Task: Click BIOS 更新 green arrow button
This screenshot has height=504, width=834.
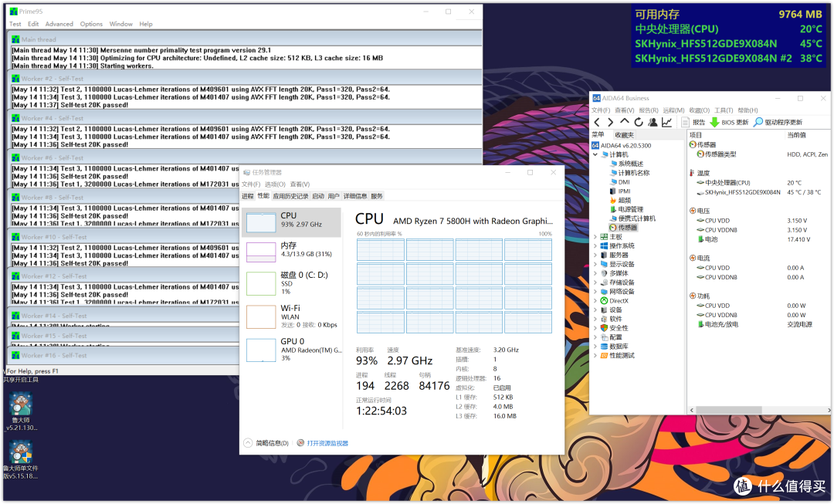Action: point(729,122)
